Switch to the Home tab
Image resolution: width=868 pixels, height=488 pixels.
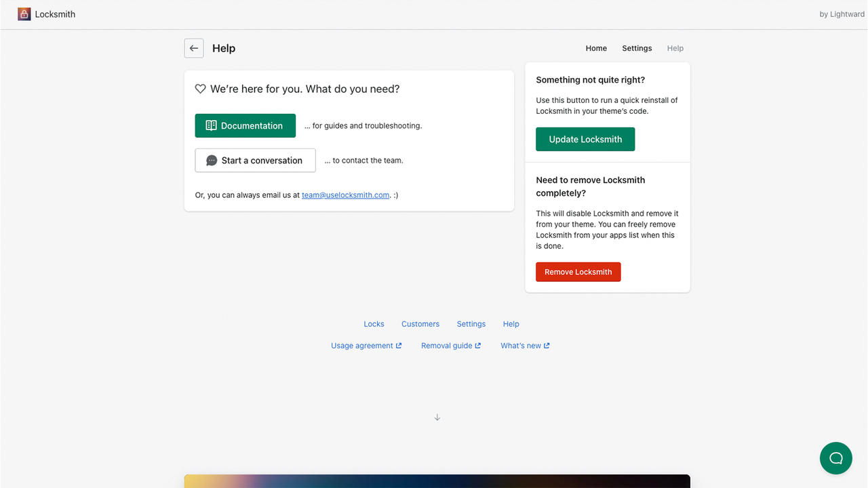pos(596,48)
